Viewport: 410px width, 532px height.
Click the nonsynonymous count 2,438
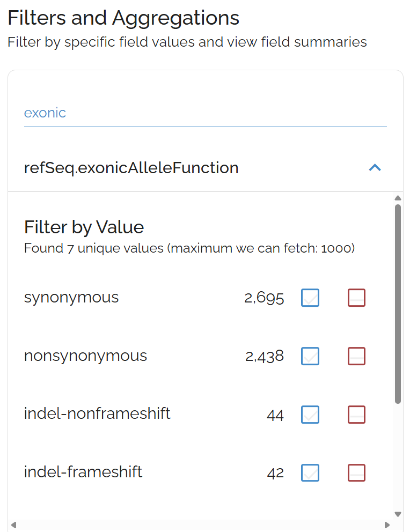[265, 356]
